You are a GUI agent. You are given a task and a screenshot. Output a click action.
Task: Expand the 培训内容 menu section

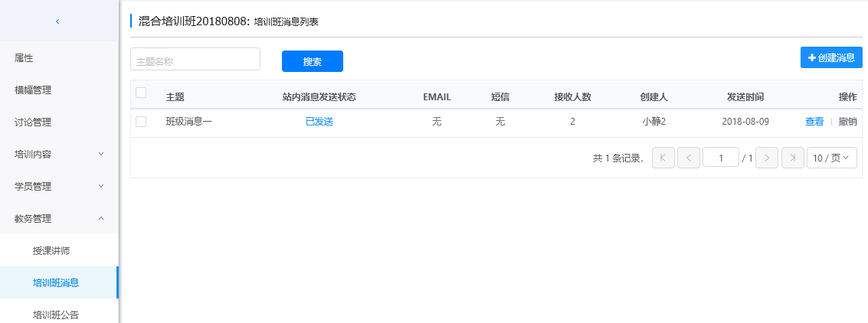click(x=59, y=155)
